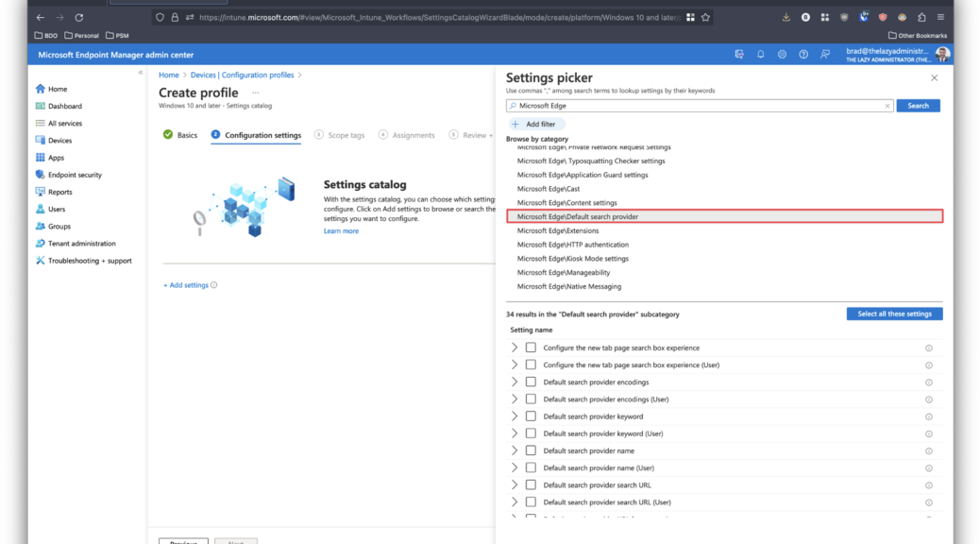Viewport: 980px width, 544px height.
Task: Open browser downloads arrow icon
Action: 786,18
